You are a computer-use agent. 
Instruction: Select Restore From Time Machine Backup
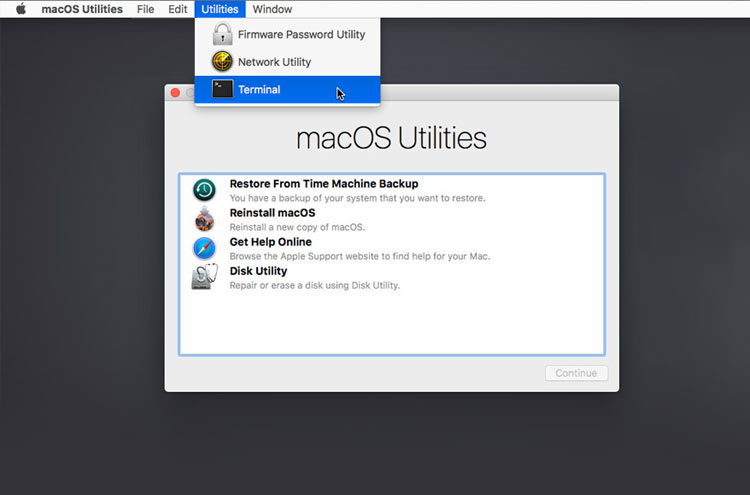pos(324,184)
